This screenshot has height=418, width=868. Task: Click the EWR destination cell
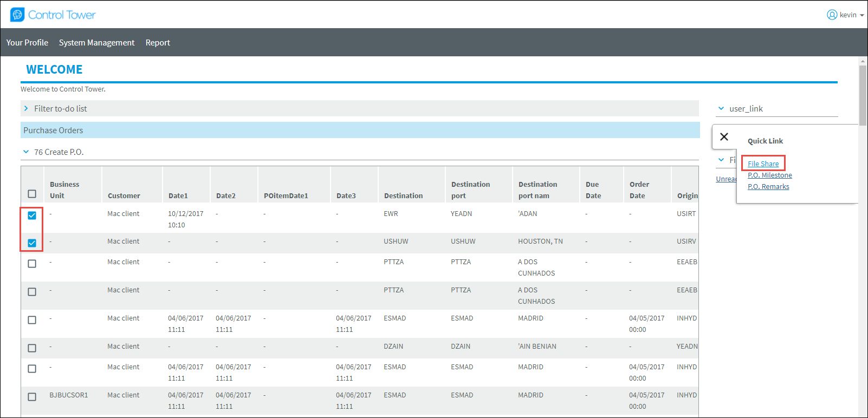(x=391, y=213)
